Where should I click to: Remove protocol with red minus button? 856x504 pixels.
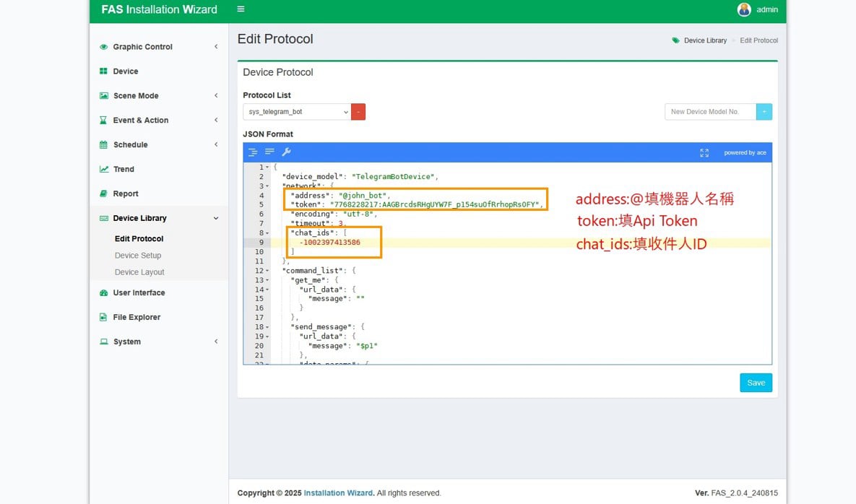coord(358,112)
